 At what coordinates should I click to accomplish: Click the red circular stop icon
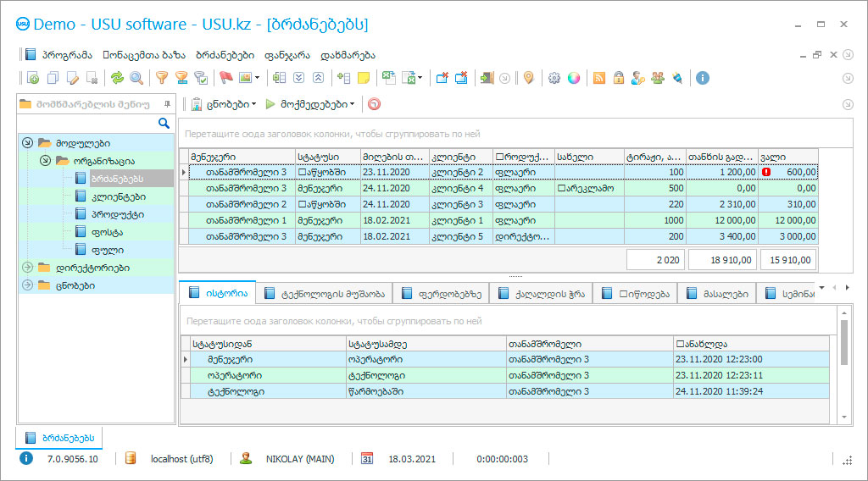374,104
